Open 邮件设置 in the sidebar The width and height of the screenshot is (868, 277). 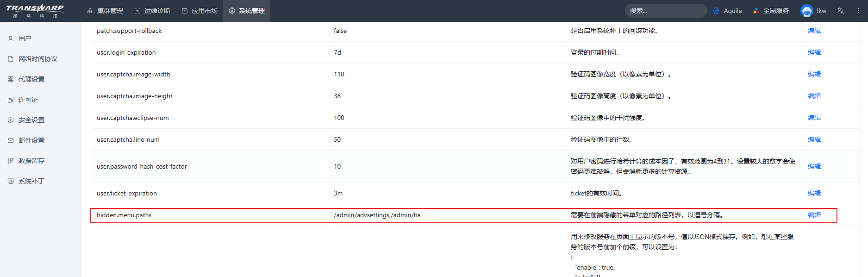tap(31, 140)
